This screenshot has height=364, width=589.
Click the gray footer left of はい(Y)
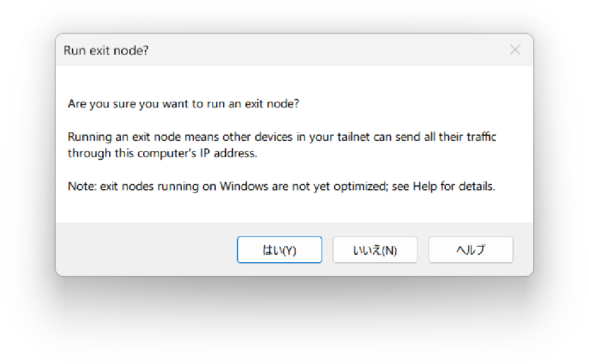144,250
